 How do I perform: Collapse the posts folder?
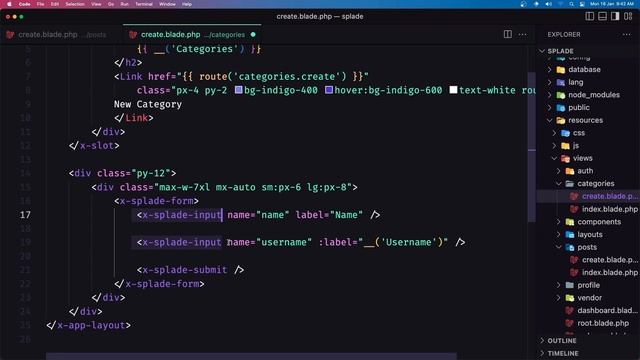tap(588, 247)
